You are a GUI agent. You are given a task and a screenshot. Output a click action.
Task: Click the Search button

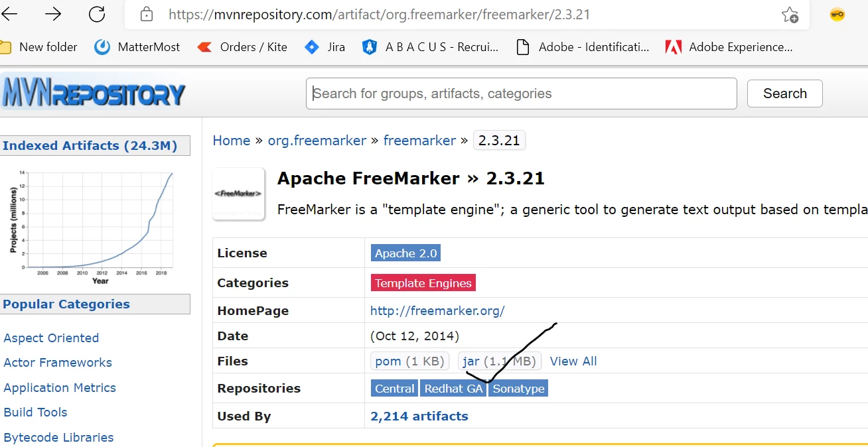(x=785, y=94)
